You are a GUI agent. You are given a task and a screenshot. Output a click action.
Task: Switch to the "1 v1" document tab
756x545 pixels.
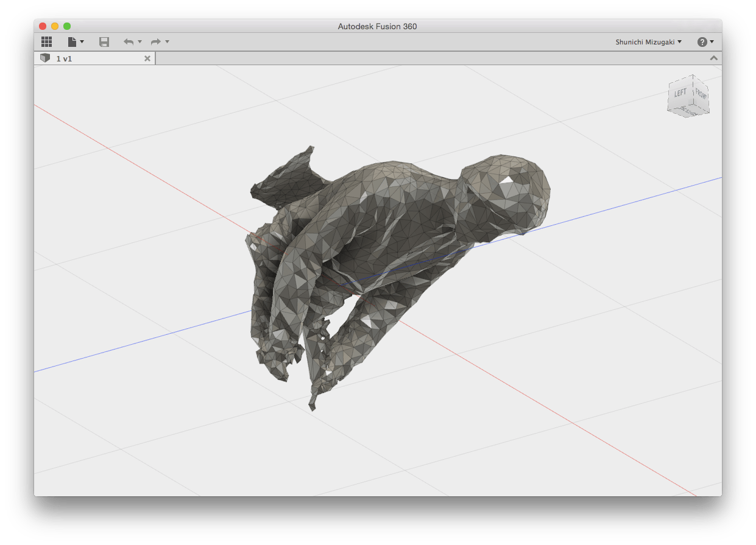[94, 58]
